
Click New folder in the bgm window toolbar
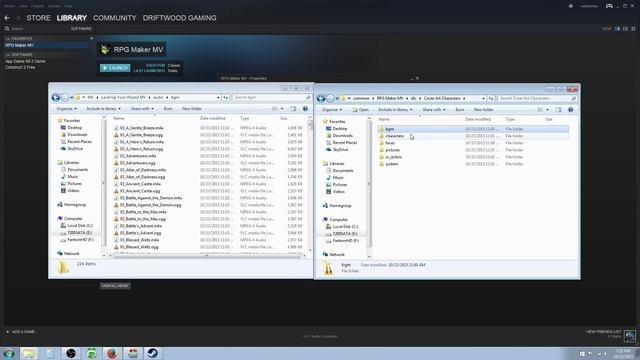tap(192, 109)
